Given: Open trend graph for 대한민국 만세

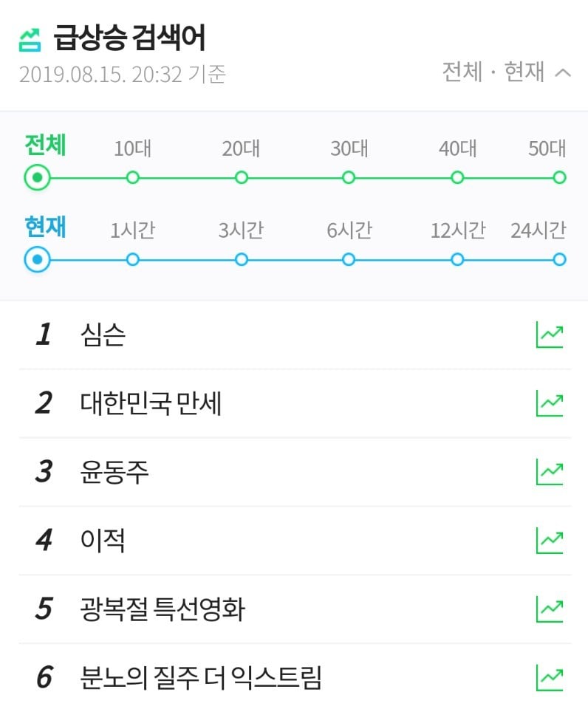Looking at the screenshot, I should 550,403.
